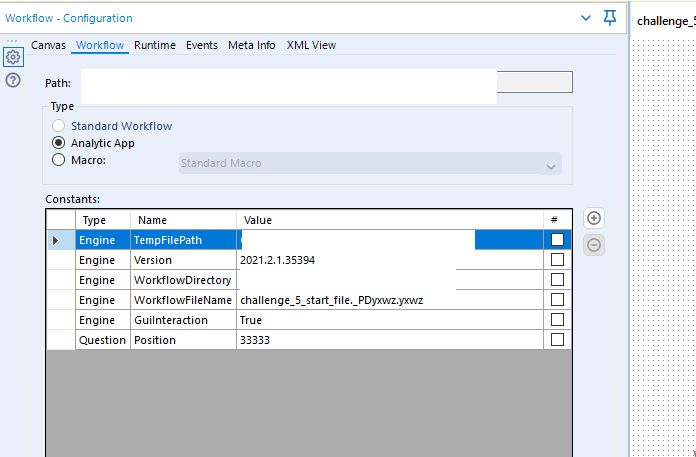
Task: Switch to the Runtime tab
Action: pyautogui.click(x=155, y=45)
